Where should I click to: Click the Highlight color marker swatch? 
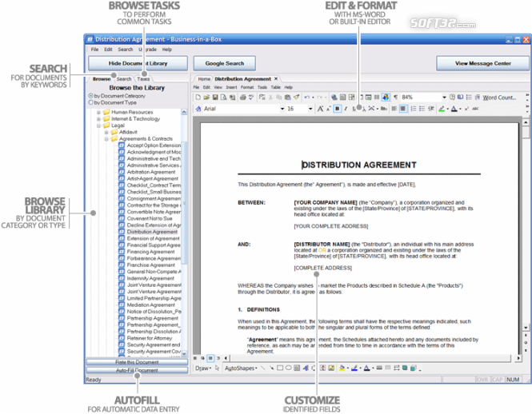coord(442,109)
